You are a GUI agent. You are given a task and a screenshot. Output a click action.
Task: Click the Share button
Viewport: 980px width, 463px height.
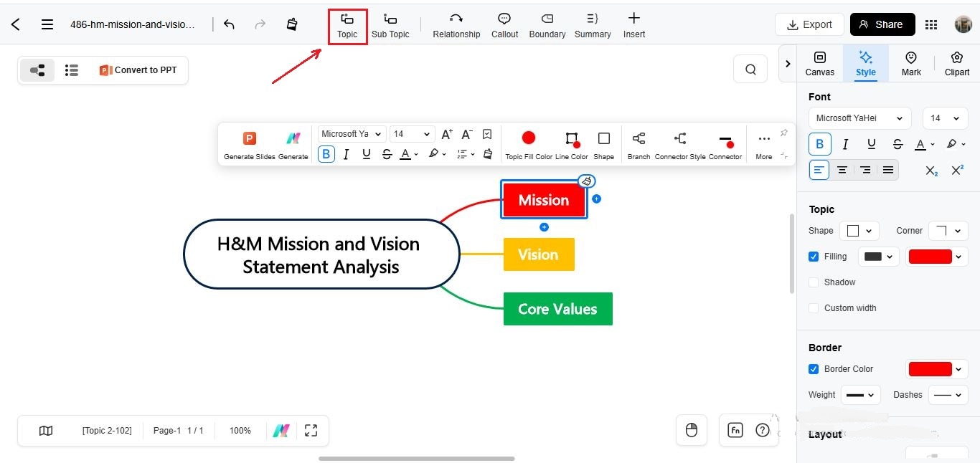click(x=882, y=24)
